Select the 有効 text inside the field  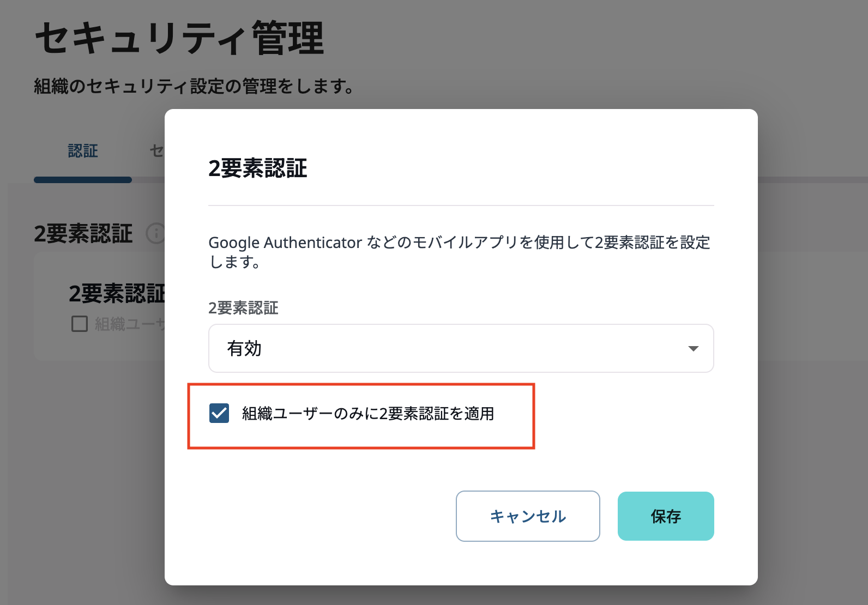coord(244,348)
